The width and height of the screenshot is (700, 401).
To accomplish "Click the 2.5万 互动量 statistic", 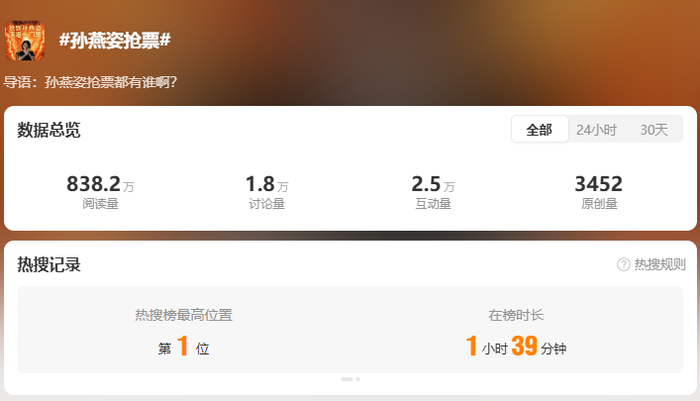I will coord(433,192).
